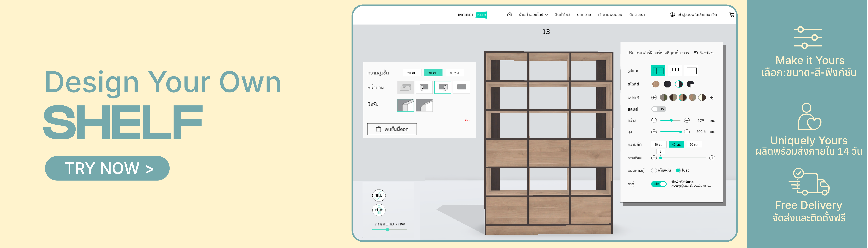The width and height of the screenshot is (868, 248).
Task: Decrease the สูง height with minus
Action: point(654,132)
